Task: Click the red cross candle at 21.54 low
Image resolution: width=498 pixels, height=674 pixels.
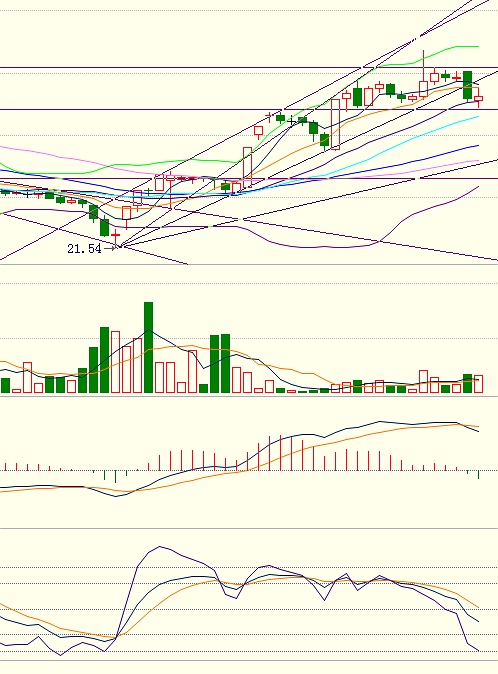Action: tap(115, 239)
